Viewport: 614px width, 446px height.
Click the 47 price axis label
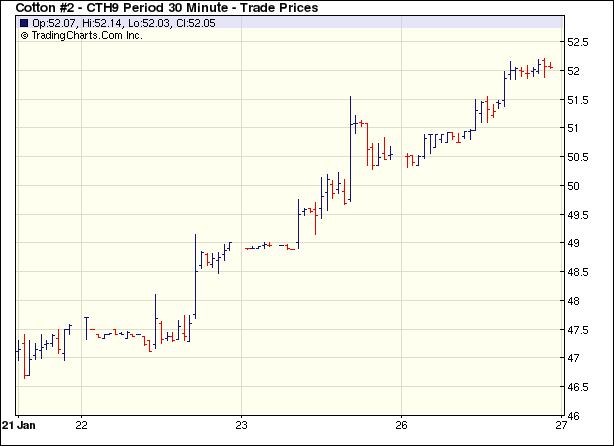coord(574,358)
